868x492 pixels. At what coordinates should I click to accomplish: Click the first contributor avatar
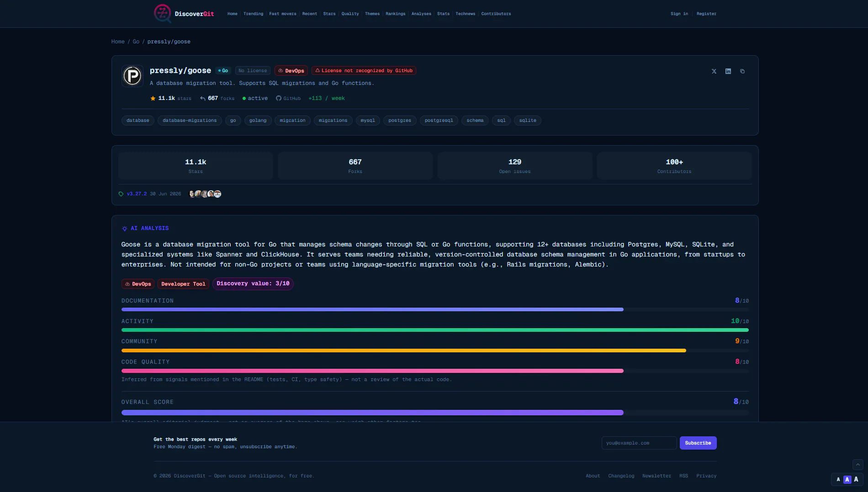192,194
